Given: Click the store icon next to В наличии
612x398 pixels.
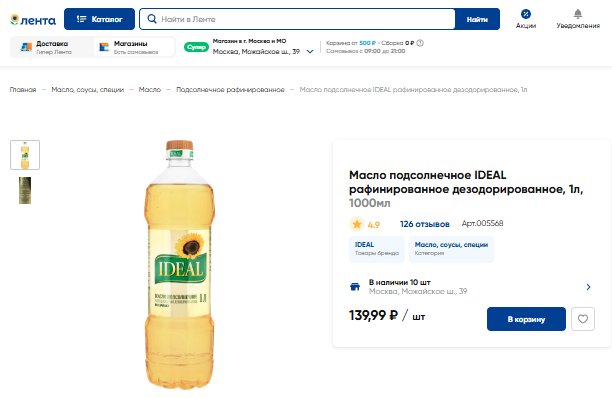Looking at the screenshot, I should [x=355, y=287].
